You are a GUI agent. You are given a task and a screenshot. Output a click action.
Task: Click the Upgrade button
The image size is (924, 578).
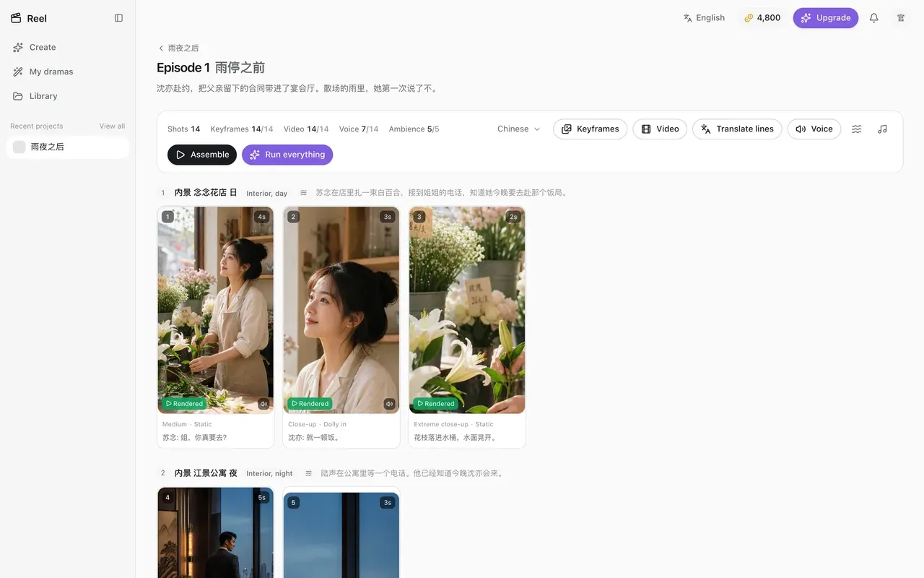[826, 18]
